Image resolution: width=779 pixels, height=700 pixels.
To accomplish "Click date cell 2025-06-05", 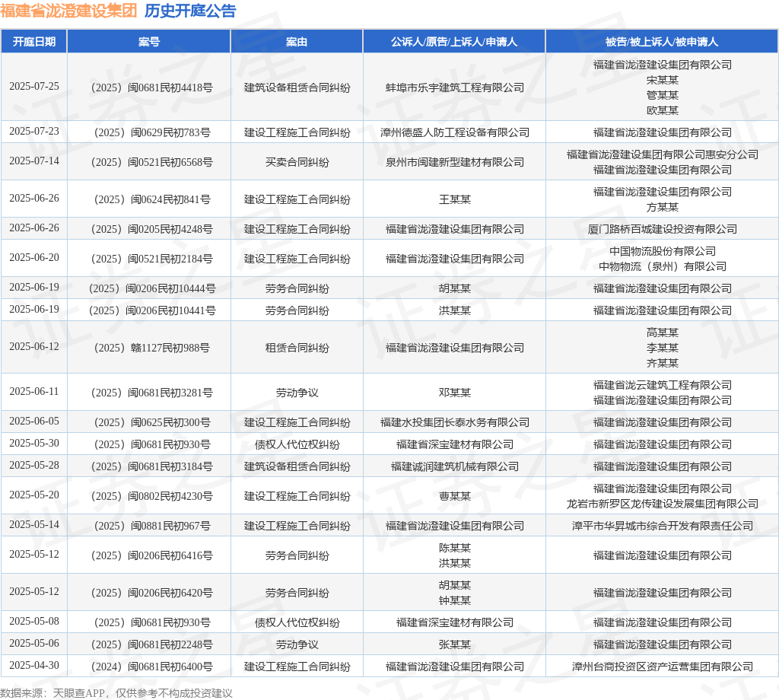I will pos(33,422).
